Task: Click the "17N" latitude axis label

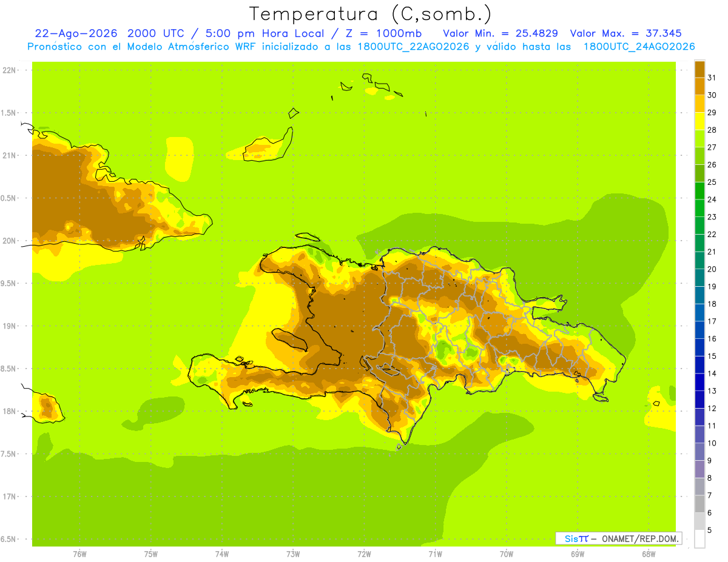Action: 10,497
